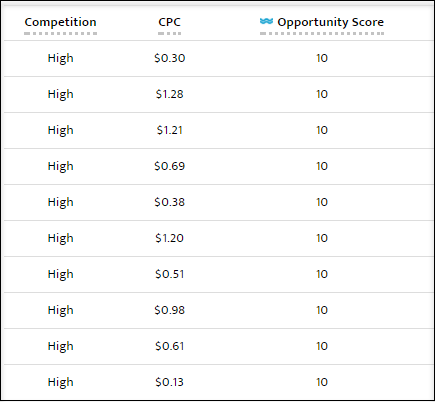435x402 pixels.
Task: Click High competition in the $1.20 row
Action: click(x=60, y=238)
